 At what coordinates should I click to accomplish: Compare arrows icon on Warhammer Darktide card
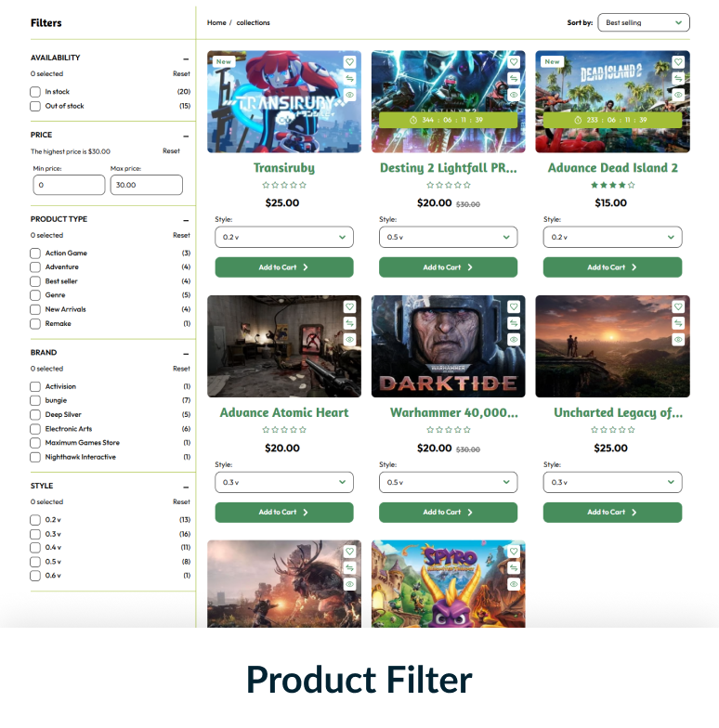click(514, 323)
